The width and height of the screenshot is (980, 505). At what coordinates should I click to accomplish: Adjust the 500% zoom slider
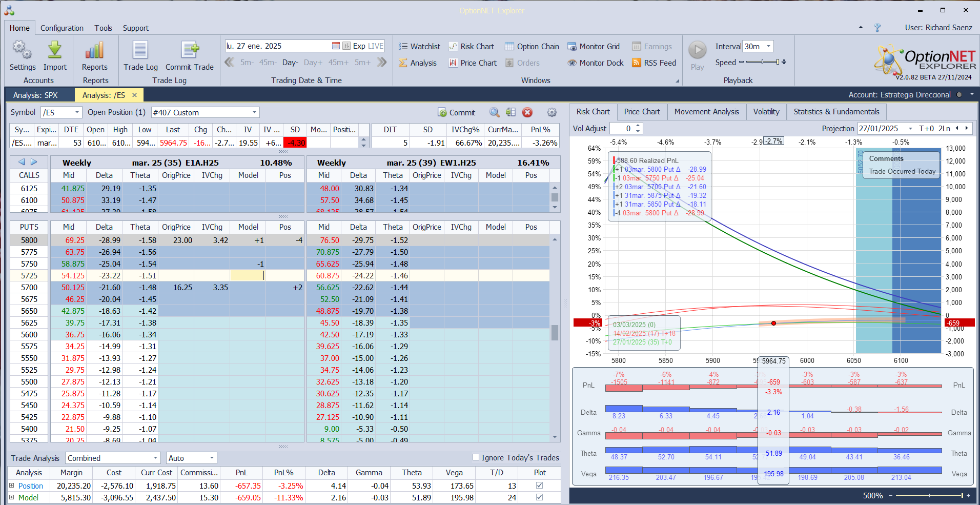click(928, 495)
